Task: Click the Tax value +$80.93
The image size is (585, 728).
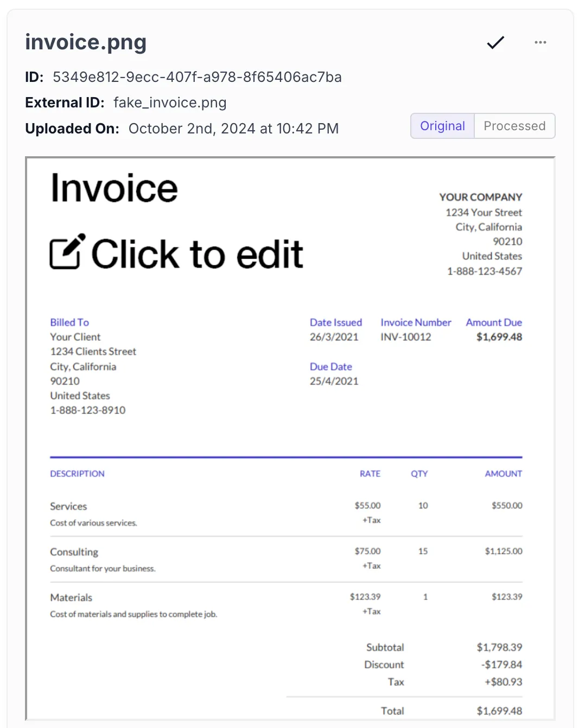Action: click(504, 682)
